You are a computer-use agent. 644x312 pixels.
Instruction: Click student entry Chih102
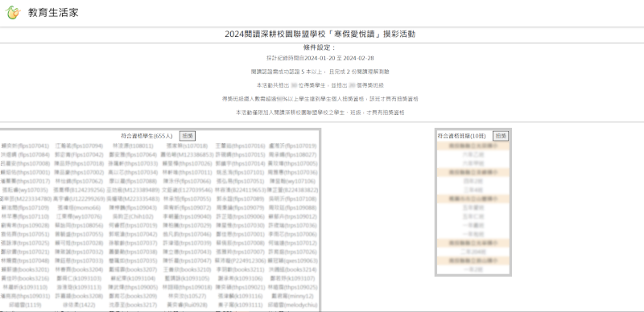(133, 217)
